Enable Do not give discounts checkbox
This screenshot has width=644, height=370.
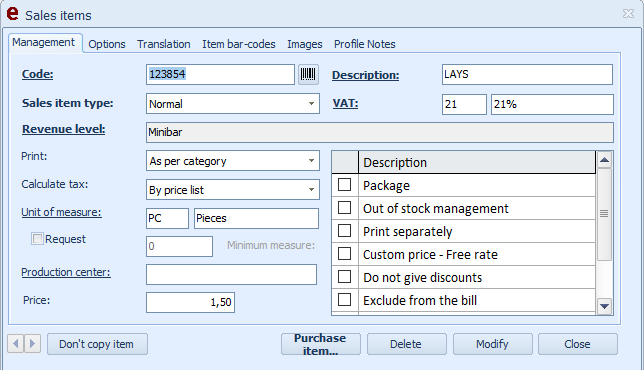tap(344, 277)
